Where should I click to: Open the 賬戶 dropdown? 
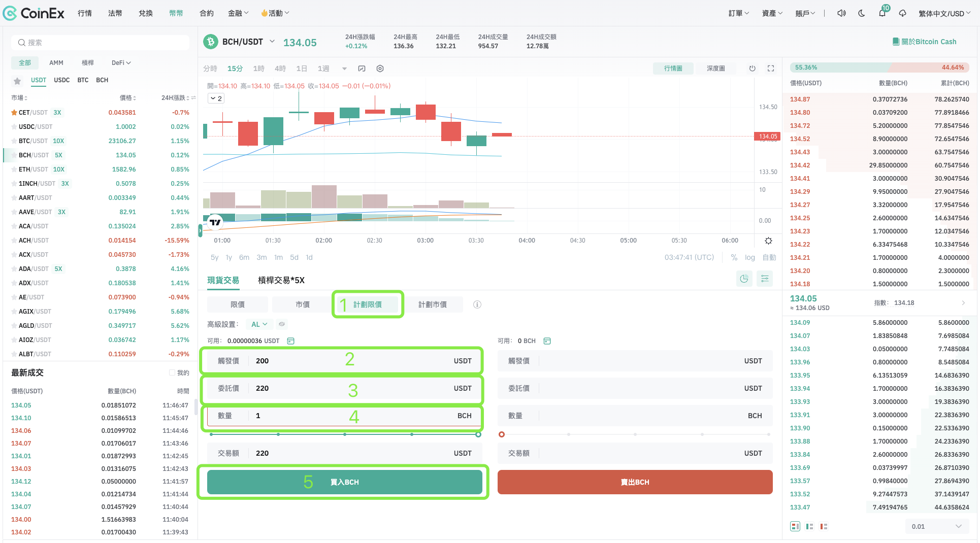[805, 13]
